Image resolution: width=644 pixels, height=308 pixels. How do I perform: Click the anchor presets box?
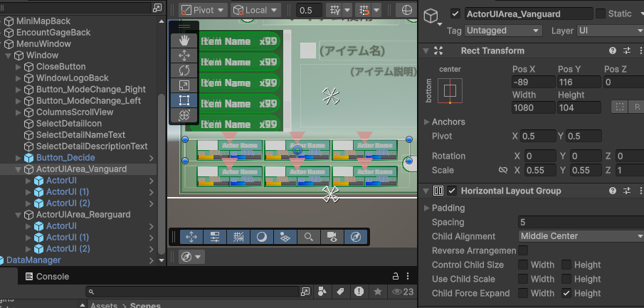[450, 91]
